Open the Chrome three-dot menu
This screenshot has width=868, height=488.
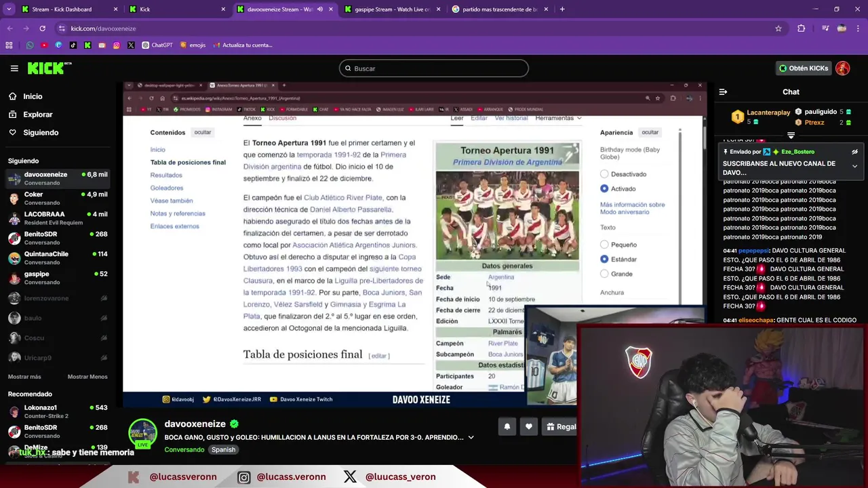pyautogui.click(x=858, y=28)
